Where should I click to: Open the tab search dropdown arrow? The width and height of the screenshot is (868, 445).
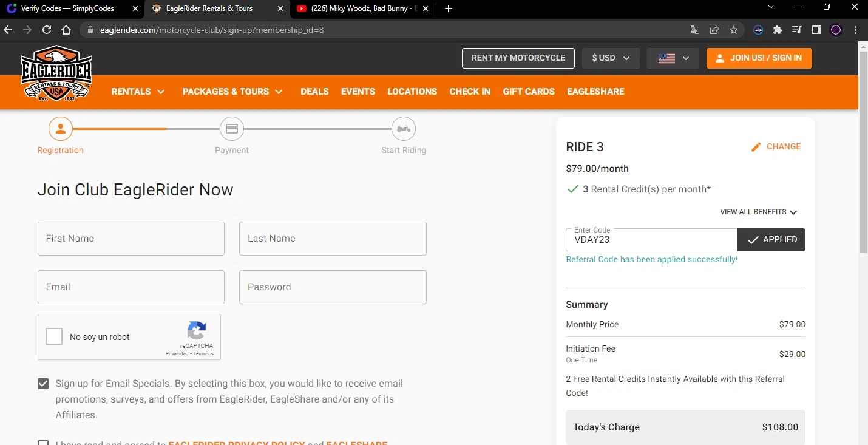[771, 7]
